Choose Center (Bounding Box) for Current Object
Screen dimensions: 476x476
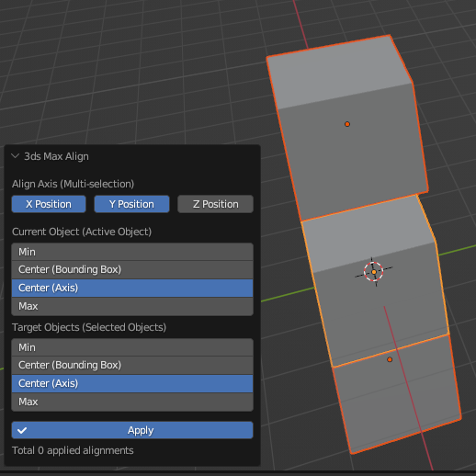point(132,269)
